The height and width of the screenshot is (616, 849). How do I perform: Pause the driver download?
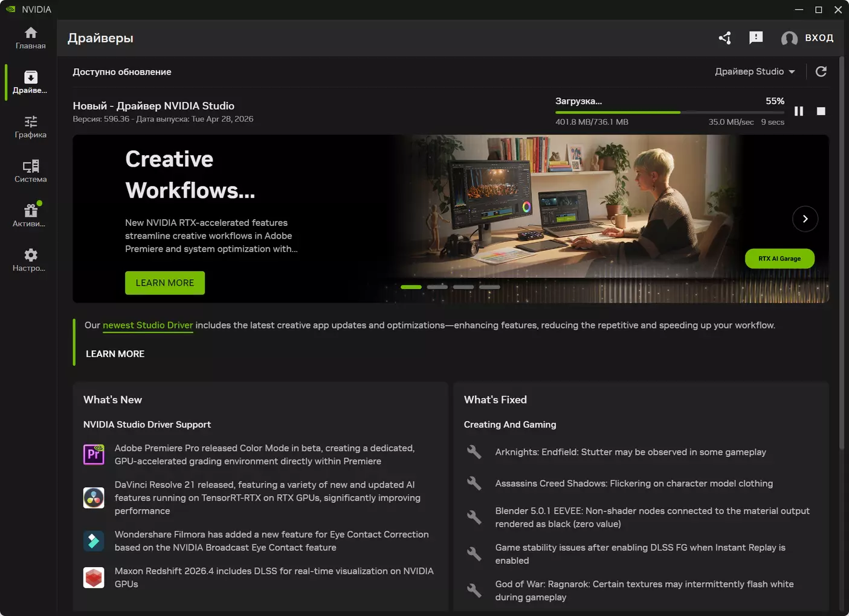(x=798, y=111)
